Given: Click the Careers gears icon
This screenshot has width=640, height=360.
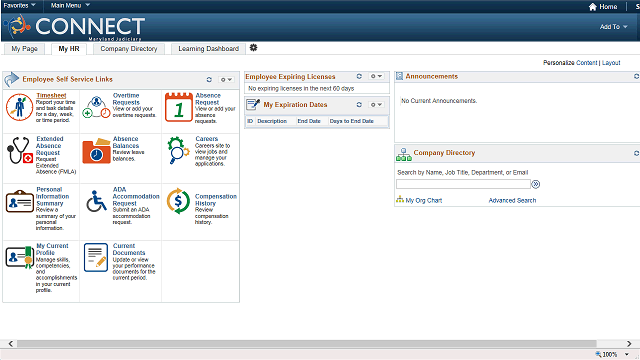Looking at the screenshot, I should click(x=179, y=150).
